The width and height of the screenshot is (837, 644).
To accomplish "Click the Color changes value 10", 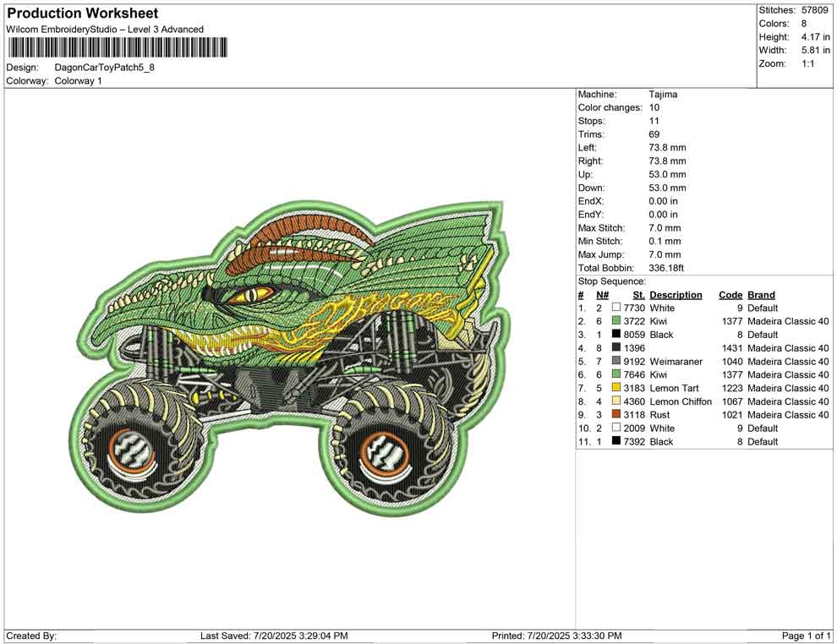I will (x=654, y=107).
